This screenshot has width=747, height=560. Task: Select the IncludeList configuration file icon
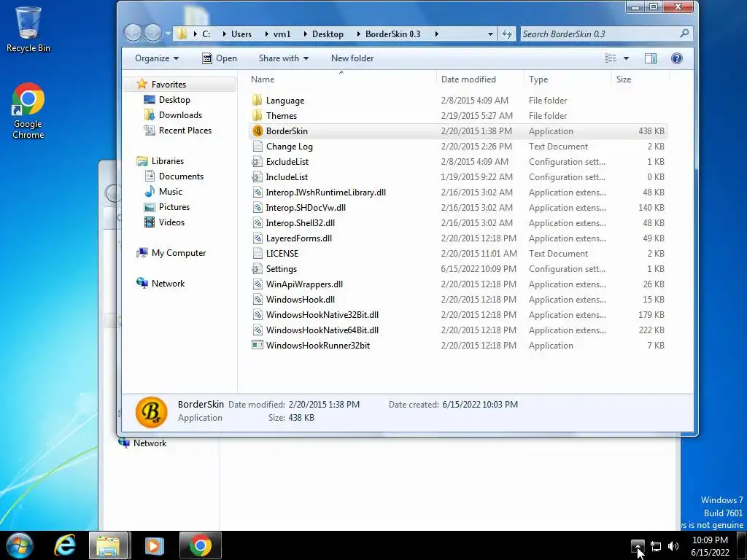[258, 177]
